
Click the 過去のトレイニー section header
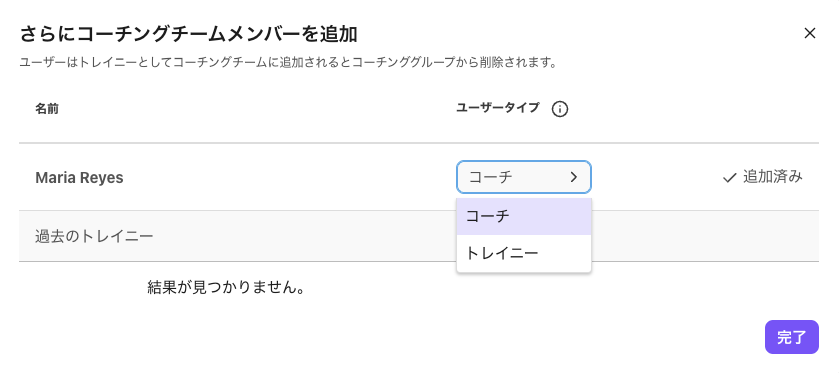pos(94,236)
